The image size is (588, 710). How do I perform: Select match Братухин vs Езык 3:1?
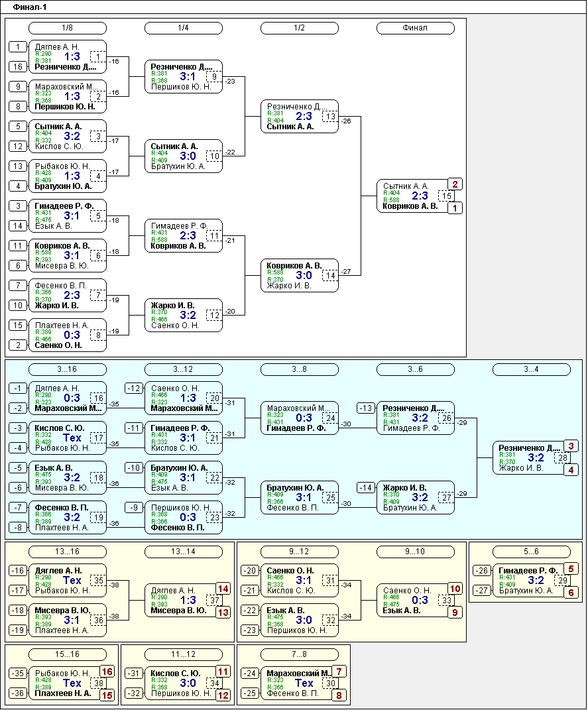click(184, 478)
